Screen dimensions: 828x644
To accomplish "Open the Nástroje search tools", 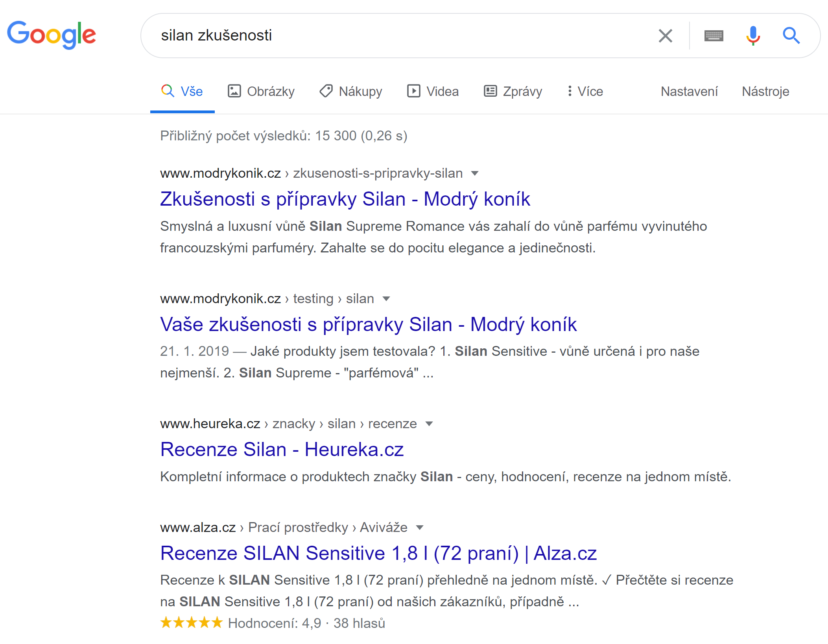I will (765, 91).
